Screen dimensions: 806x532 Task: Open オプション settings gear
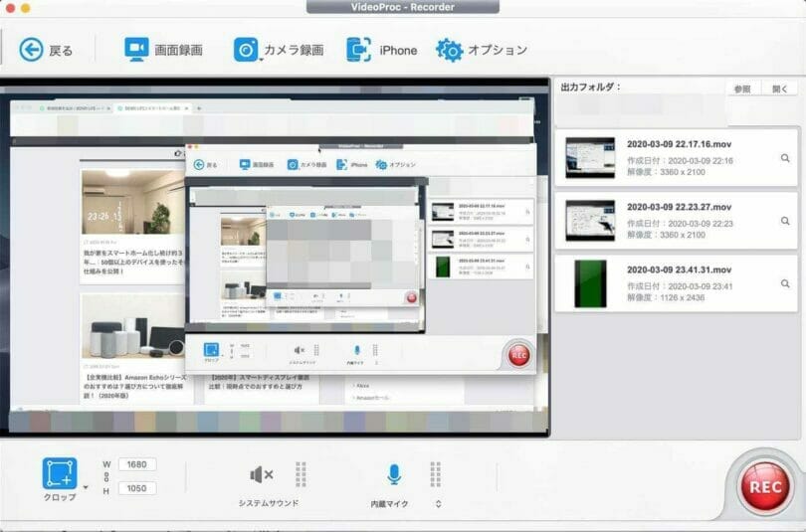point(449,50)
